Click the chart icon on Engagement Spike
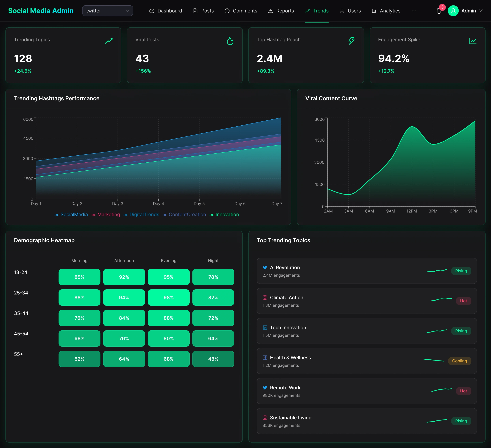This screenshot has width=491, height=448. click(472, 41)
